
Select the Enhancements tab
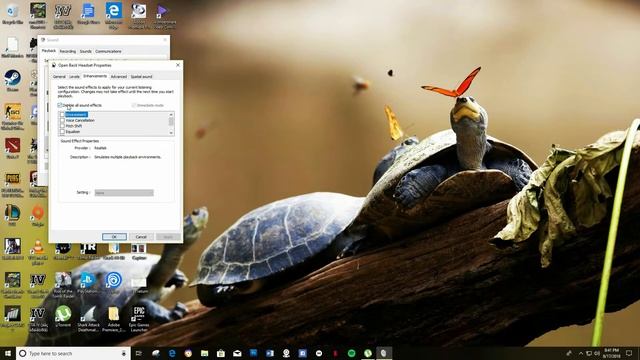click(x=95, y=76)
